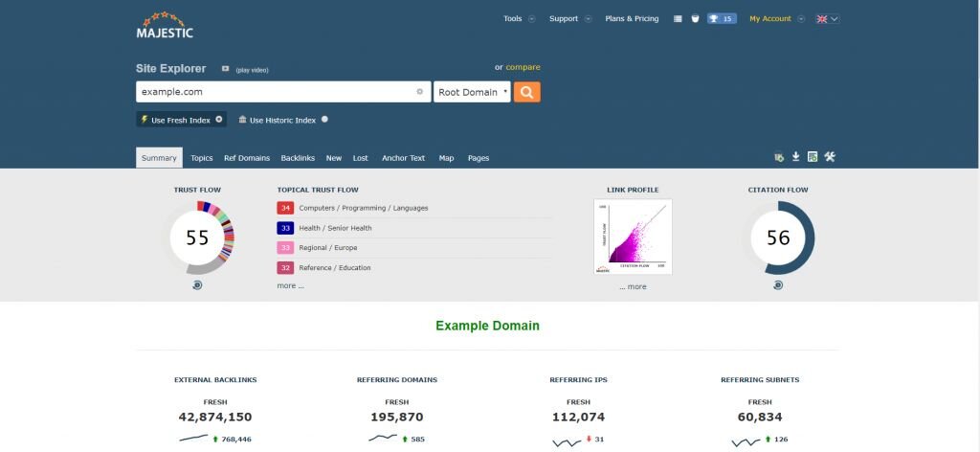Click the Referring IPs sparkline

(x=567, y=441)
